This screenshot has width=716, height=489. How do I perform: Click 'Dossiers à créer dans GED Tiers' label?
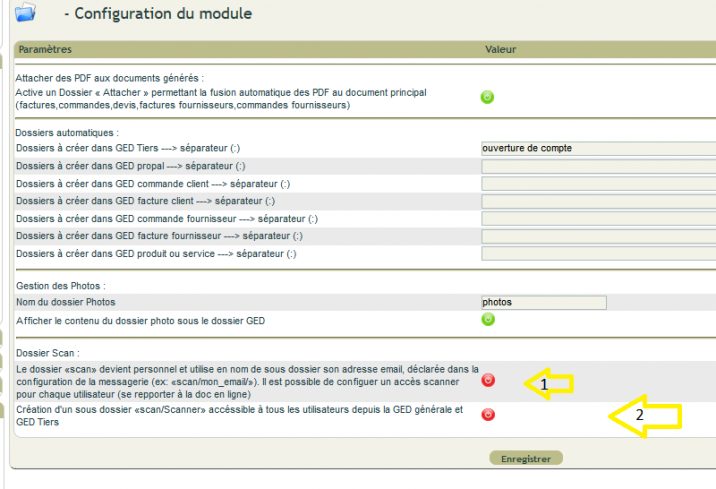[x=128, y=148]
